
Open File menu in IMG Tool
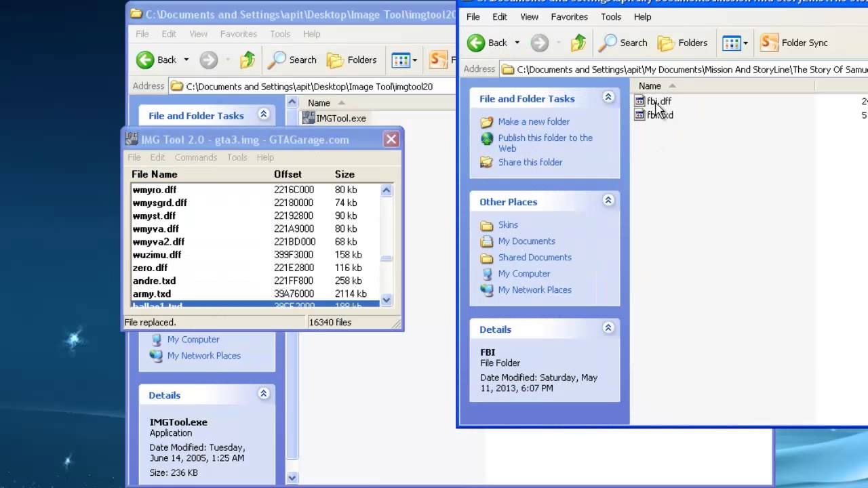pyautogui.click(x=134, y=157)
